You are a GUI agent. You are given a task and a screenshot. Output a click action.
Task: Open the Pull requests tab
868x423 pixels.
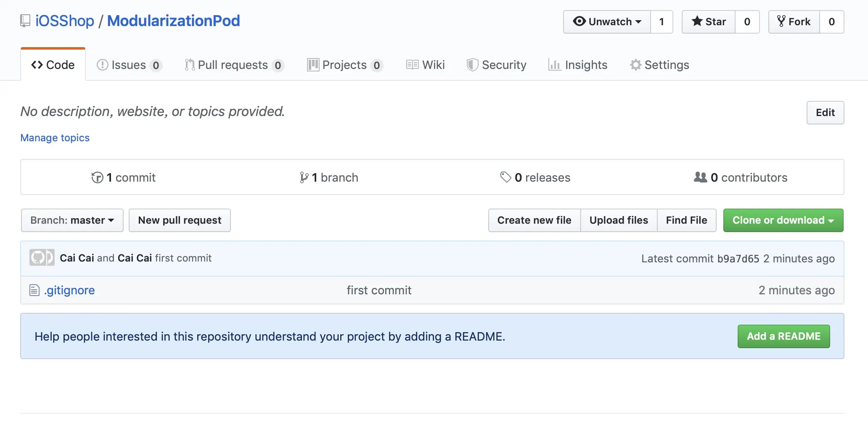234,65
